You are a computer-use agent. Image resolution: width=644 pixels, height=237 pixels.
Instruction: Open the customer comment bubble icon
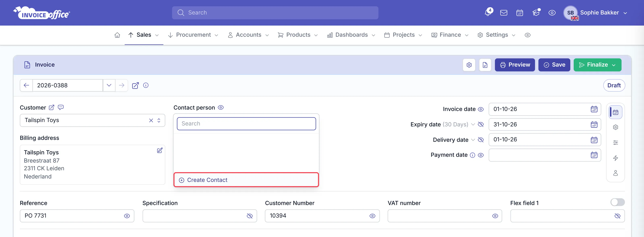(x=61, y=107)
